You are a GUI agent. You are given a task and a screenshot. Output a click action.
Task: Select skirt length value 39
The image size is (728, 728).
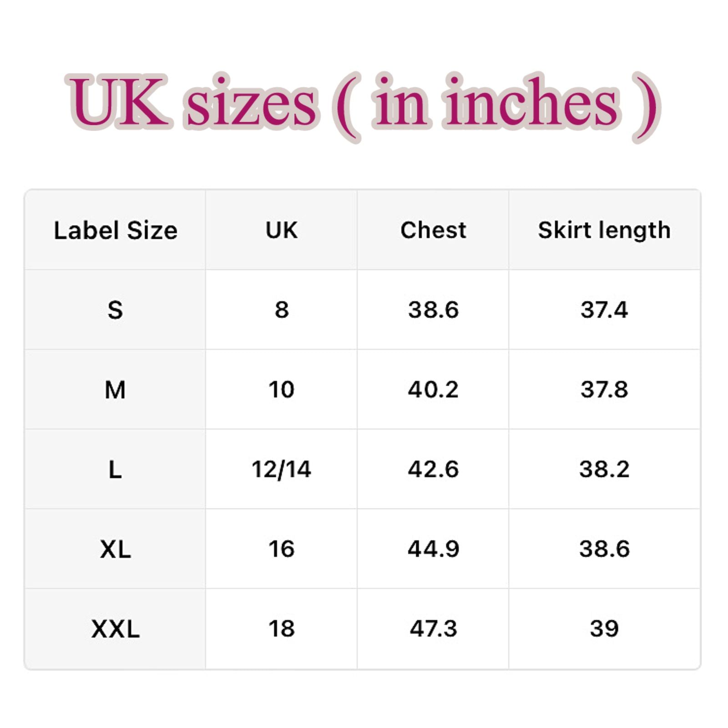pyautogui.click(x=604, y=629)
